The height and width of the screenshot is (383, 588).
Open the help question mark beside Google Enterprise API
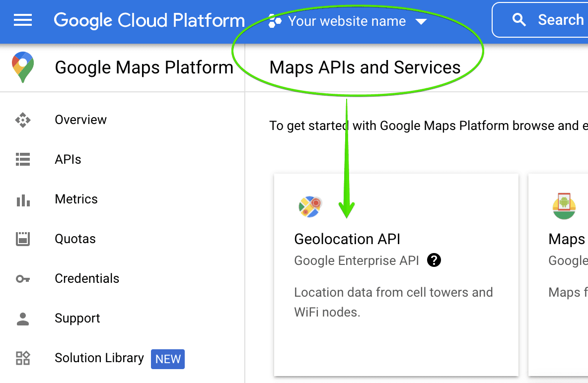tap(434, 260)
